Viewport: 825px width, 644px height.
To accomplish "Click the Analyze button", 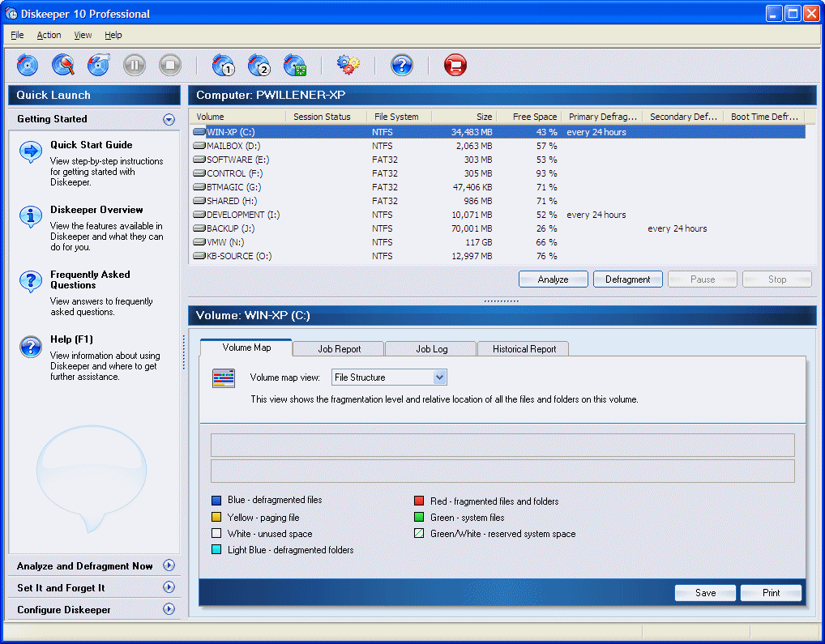I will click(553, 279).
